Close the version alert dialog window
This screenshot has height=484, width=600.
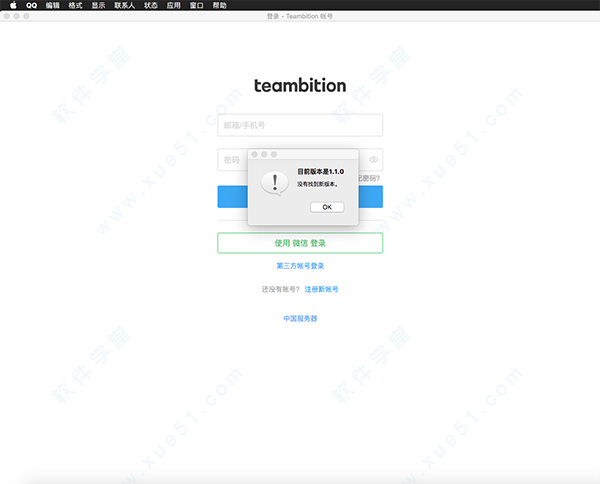(x=254, y=154)
